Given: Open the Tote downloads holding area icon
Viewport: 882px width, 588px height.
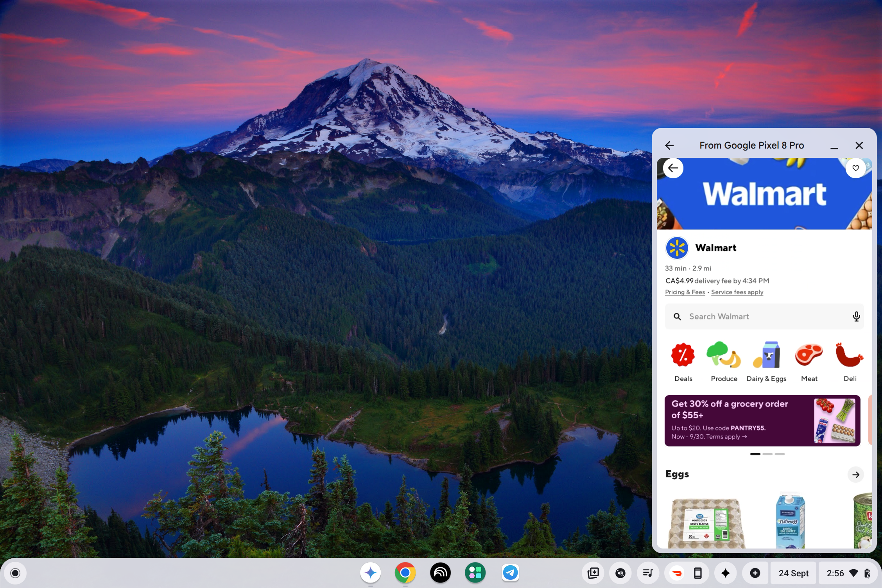Looking at the screenshot, I should pos(593,573).
